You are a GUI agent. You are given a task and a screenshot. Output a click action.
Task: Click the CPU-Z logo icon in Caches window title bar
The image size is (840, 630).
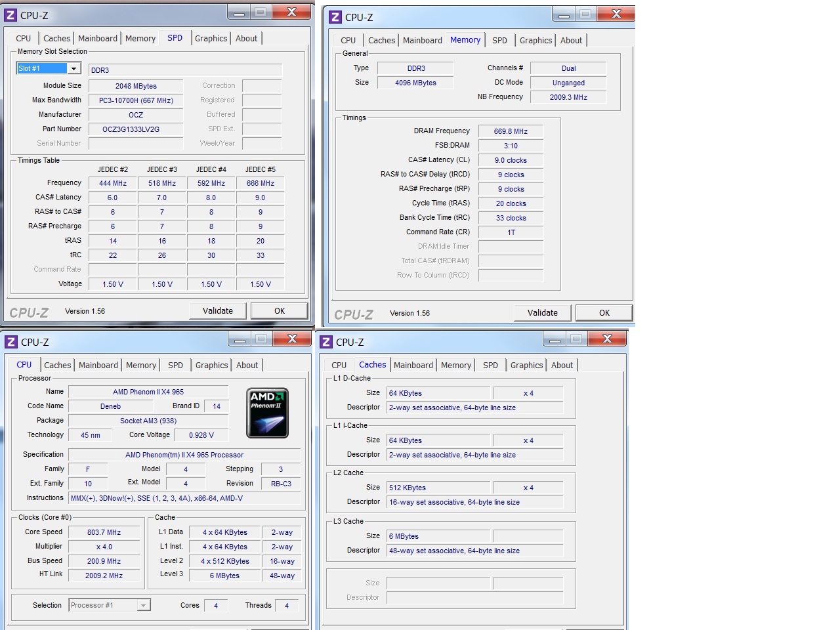tap(326, 342)
